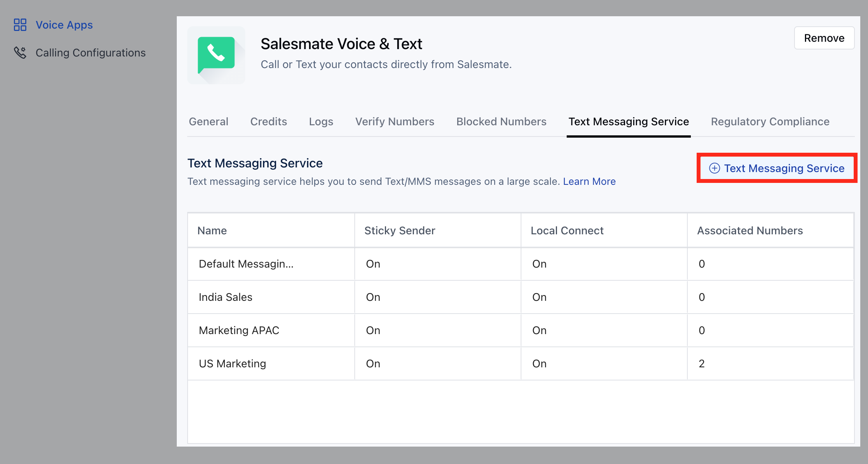The width and height of the screenshot is (868, 464).
Task: Click the plus icon beside Text Messaging Service
Action: point(714,168)
